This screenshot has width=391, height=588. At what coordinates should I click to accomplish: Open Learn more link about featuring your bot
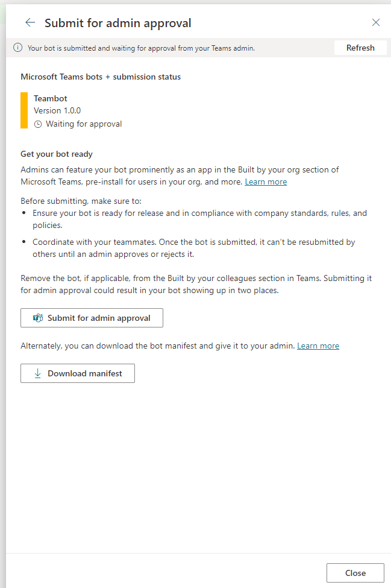pyautogui.click(x=266, y=182)
